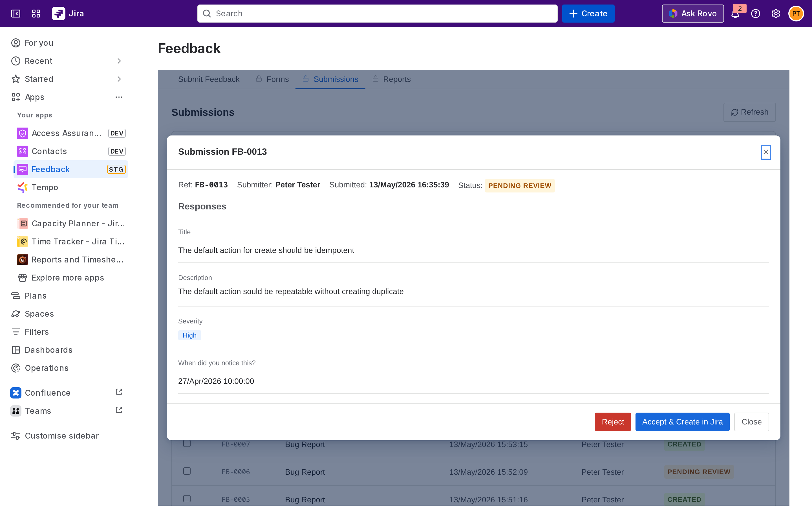Open the Apps more options ellipsis
Viewport: 812px width, 508px height.
click(x=119, y=97)
